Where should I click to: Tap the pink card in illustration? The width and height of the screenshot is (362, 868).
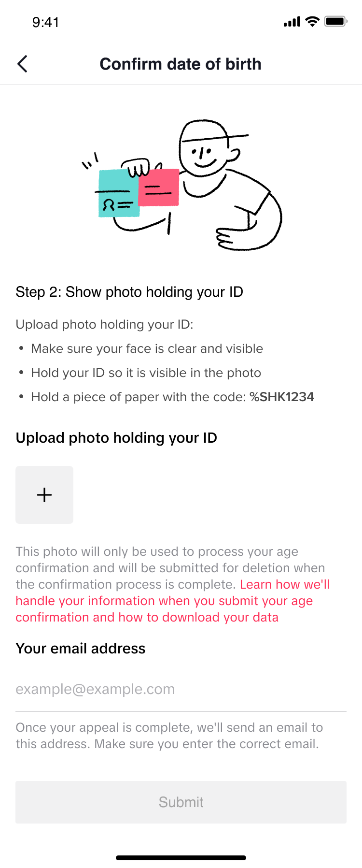point(159,188)
